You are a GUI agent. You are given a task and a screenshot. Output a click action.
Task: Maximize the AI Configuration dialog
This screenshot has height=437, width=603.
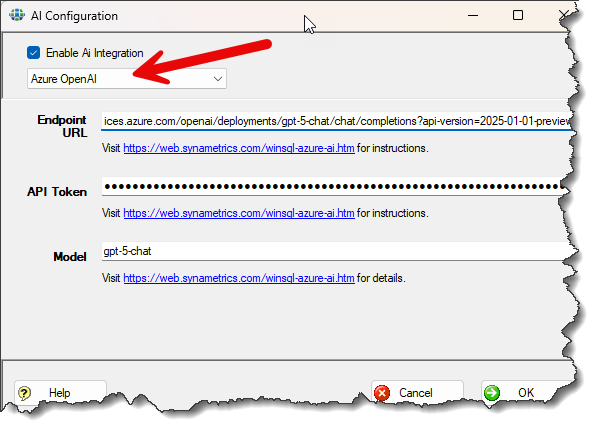[x=517, y=16]
